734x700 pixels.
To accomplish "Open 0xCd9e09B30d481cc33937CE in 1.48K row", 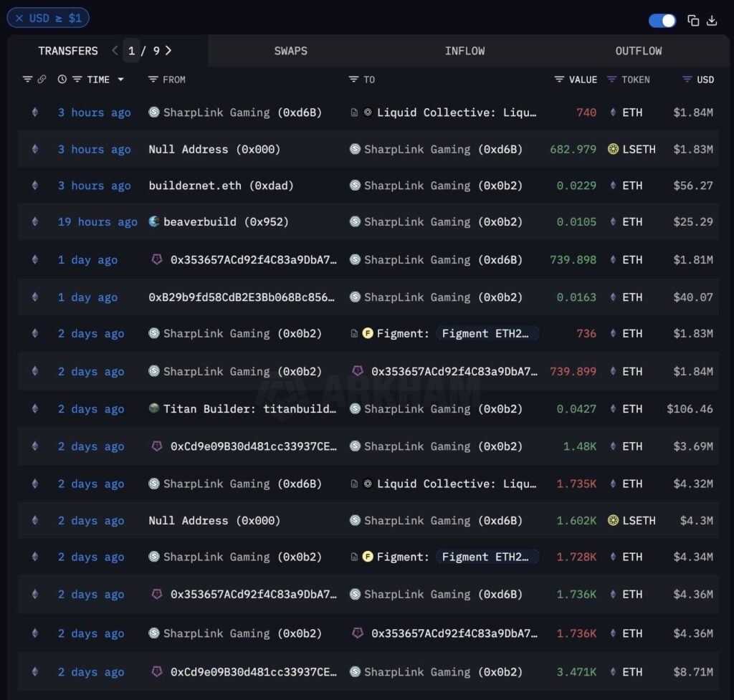I will (x=253, y=446).
